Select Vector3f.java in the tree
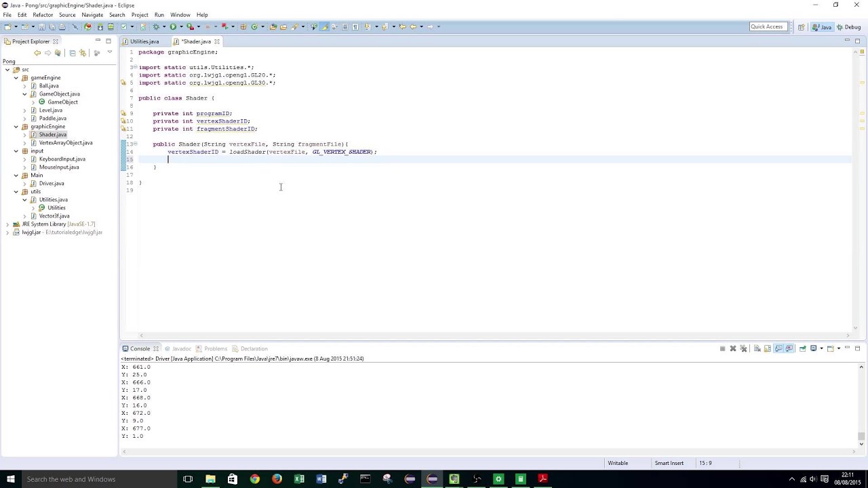This screenshot has width=868, height=488. tap(54, 216)
